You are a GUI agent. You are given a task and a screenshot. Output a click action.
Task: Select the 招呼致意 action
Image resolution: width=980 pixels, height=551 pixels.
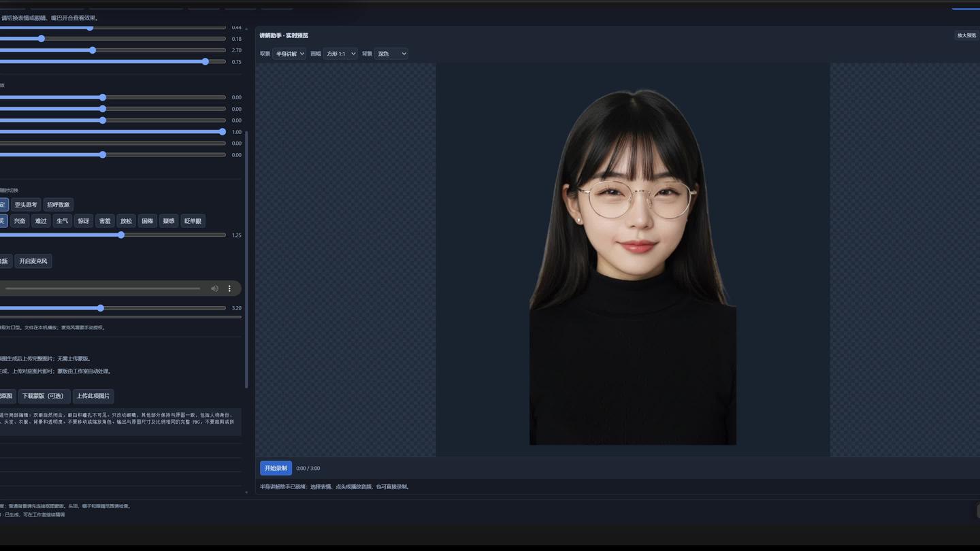pos(59,205)
